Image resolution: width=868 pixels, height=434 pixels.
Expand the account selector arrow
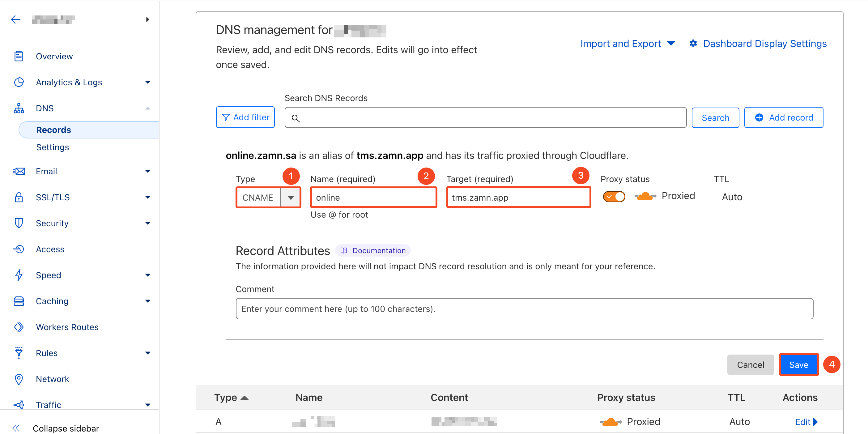tap(147, 19)
